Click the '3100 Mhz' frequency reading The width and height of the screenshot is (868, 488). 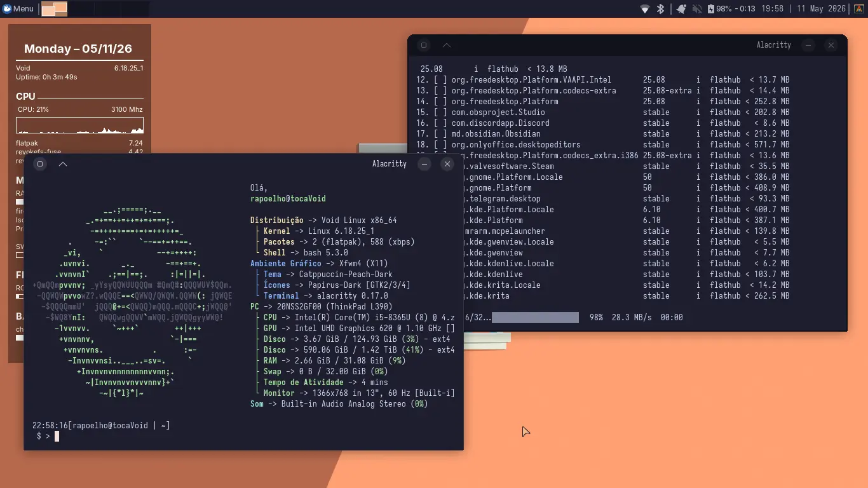[127, 109]
